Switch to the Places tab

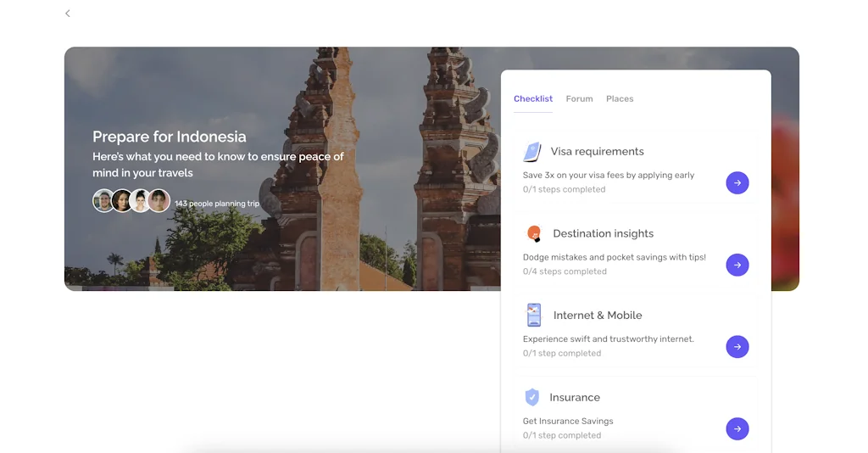[x=620, y=99]
